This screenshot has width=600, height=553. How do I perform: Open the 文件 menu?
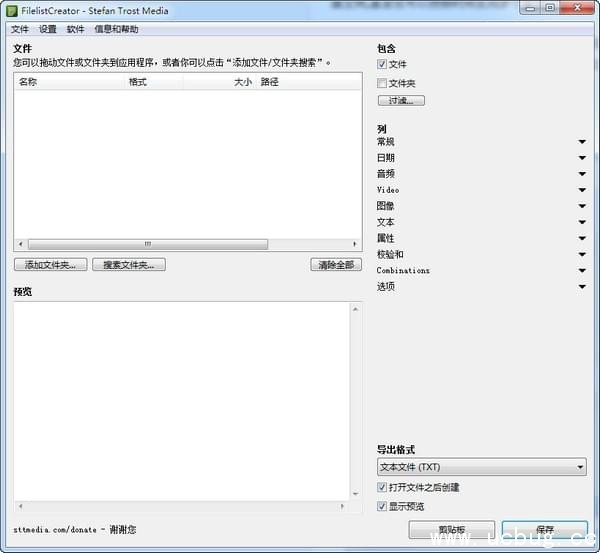point(20,29)
